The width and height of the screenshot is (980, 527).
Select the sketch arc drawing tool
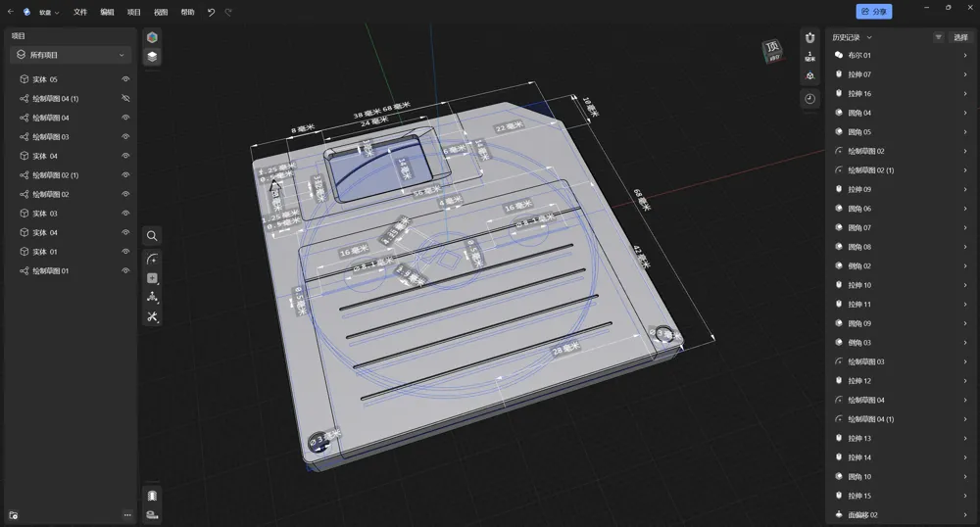pyautogui.click(x=152, y=260)
